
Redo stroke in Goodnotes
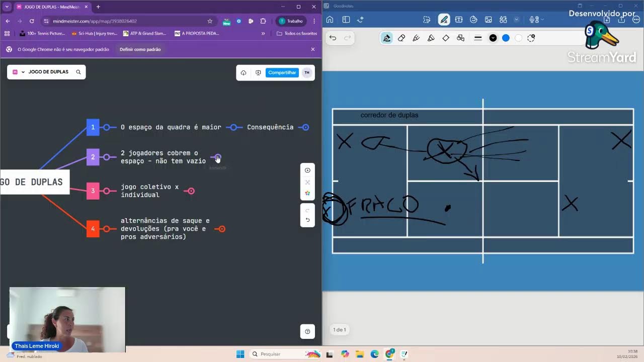(x=347, y=38)
